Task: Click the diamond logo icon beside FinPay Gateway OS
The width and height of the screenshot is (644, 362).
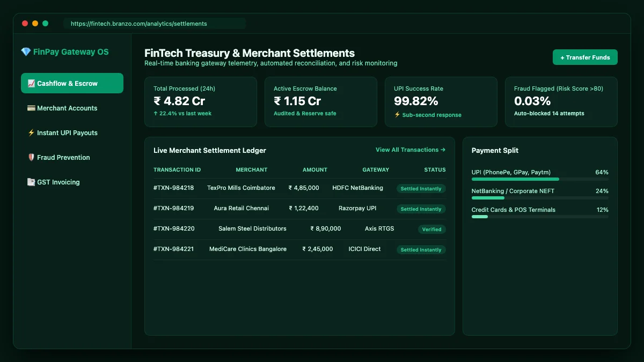Action: point(26,52)
